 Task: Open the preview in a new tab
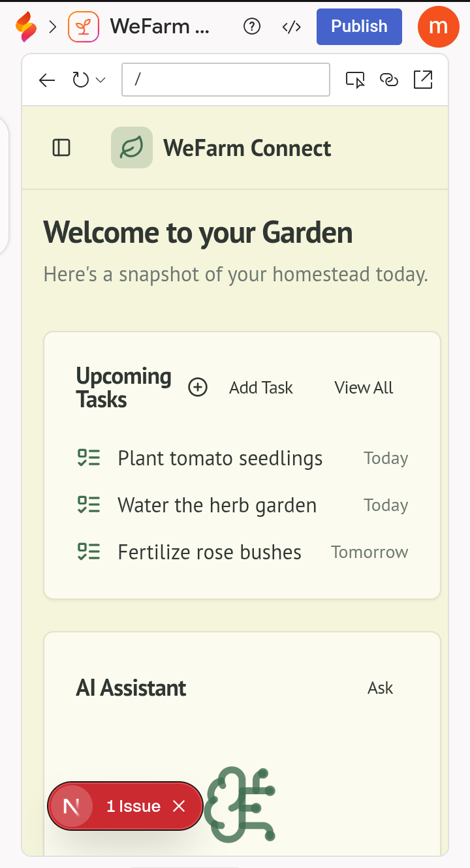coord(423,80)
